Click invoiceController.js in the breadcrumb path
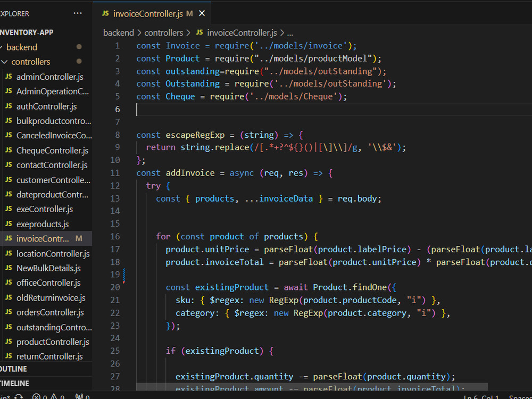 (242, 33)
